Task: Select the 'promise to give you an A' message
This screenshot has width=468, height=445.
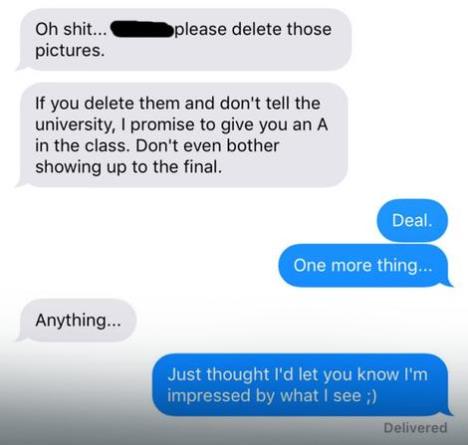Action: 183,135
